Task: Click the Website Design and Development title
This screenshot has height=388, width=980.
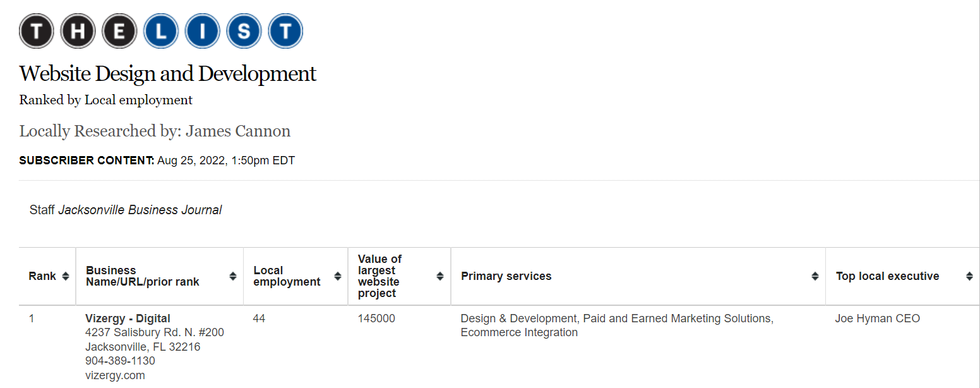Action: click(167, 74)
